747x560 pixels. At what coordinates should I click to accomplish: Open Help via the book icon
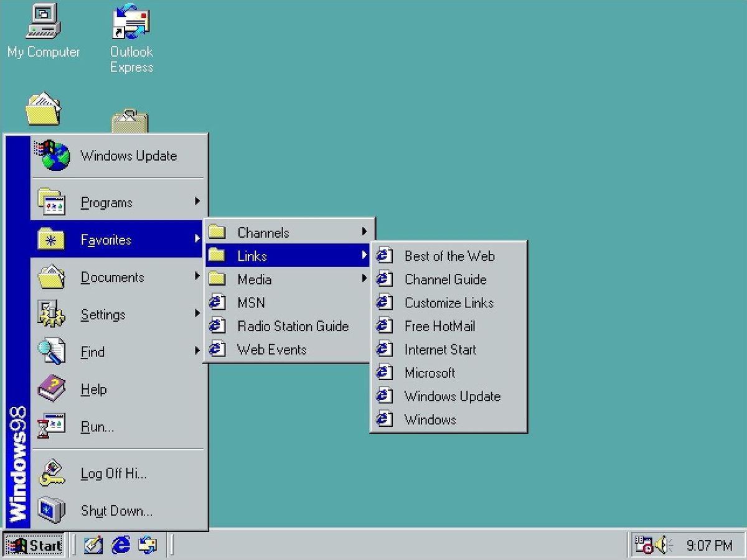[x=52, y=389]
